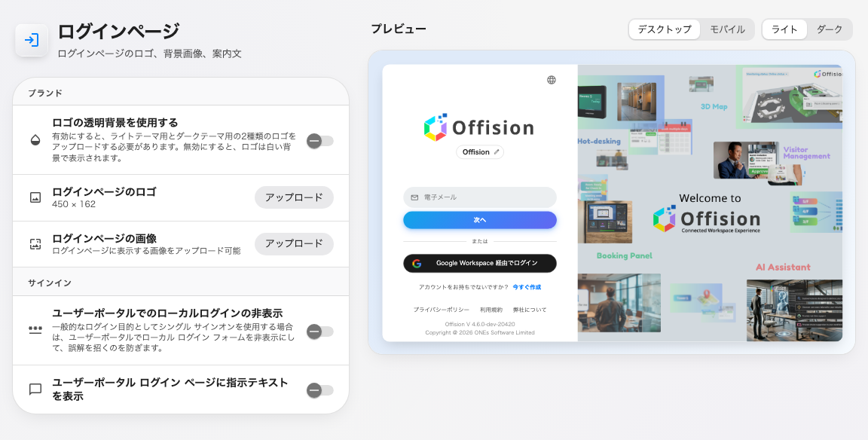The width and height of the screenshot is (868, 440).
Task: Click the 電子メール input field
Action: (x=480, y=197)
